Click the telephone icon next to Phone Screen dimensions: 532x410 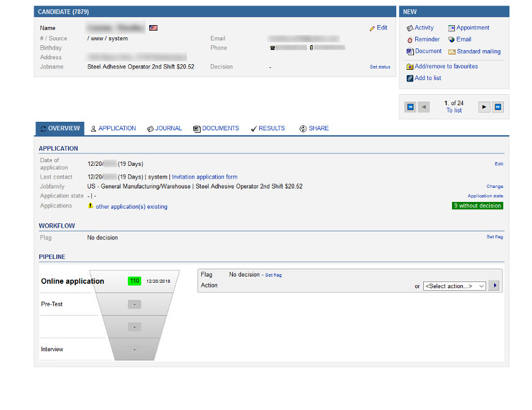[x=273, y=48]
